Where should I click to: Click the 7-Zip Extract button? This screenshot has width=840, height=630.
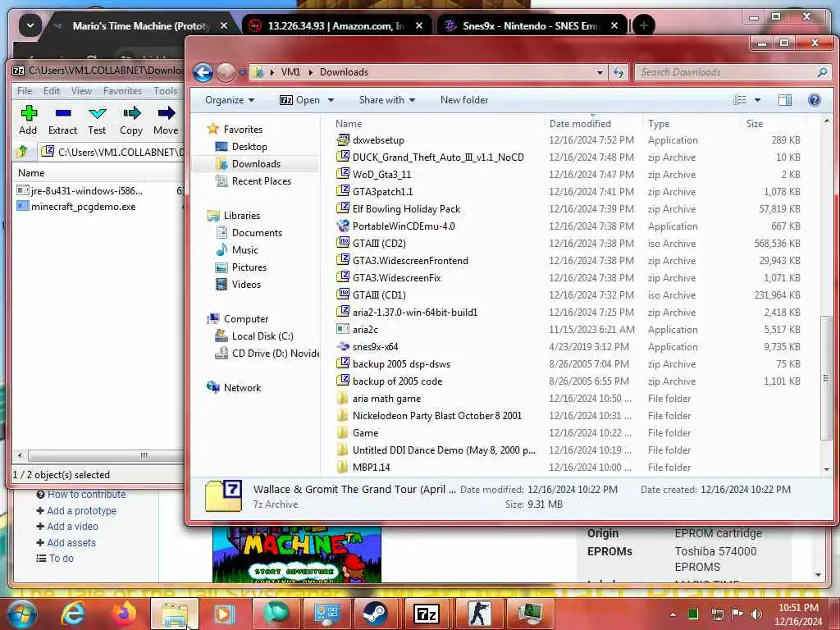62,120
